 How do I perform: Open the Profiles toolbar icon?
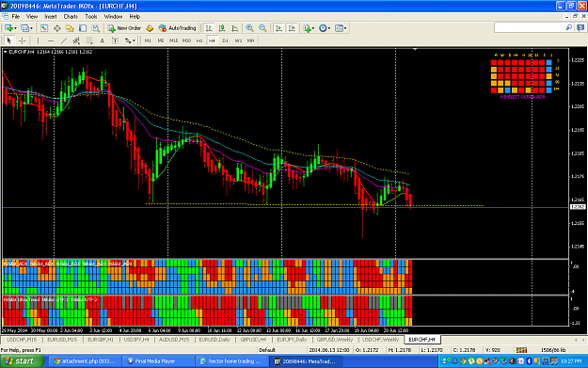[x=24, y=28]
